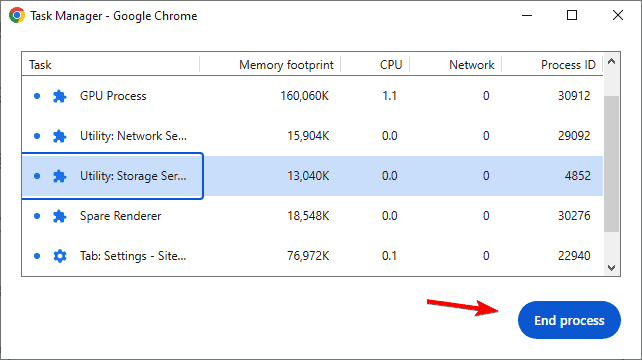Viewport: 642px width, 360px height.
Task: Click the scrollbar up arrow
Action: click(612, 61)
